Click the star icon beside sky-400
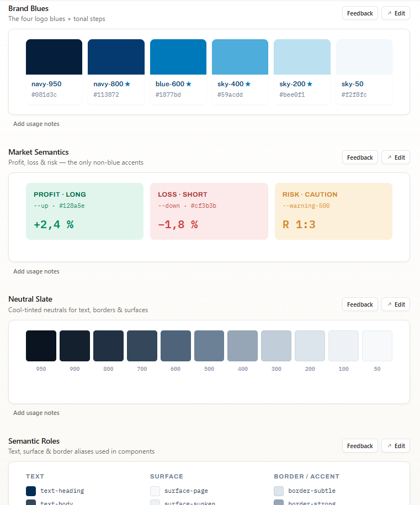420x505 pixels. coord(248,84)
